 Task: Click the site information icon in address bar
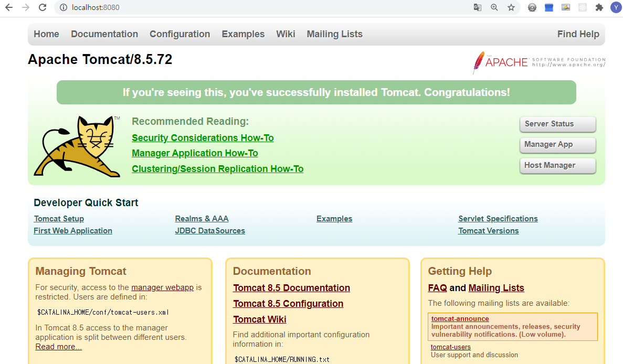click(x=63, y=7)
